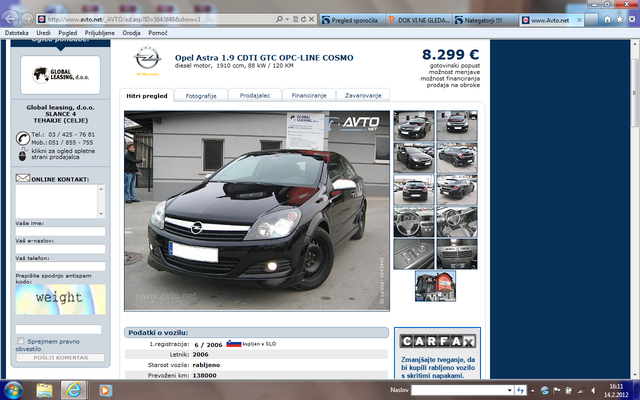Select the Financiranje tab
640x400 pixels.
(309, 96)
